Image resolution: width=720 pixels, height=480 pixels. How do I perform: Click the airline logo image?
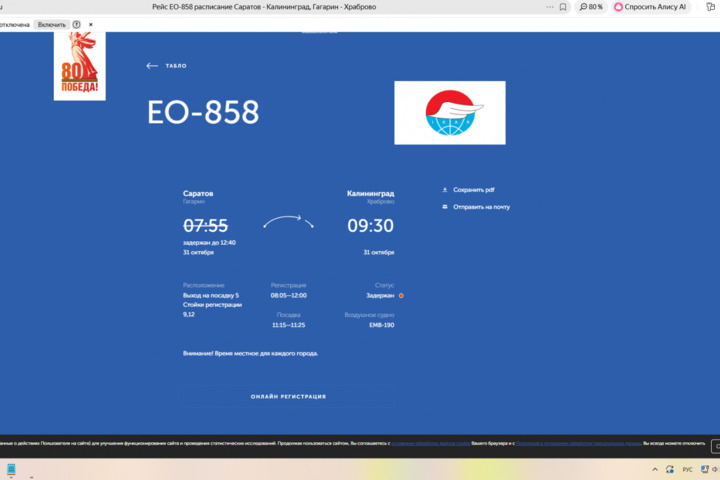449,113
